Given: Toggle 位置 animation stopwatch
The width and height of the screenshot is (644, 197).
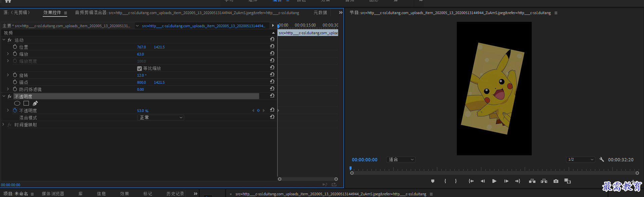Looking at the screenshot, I should 15,47.
